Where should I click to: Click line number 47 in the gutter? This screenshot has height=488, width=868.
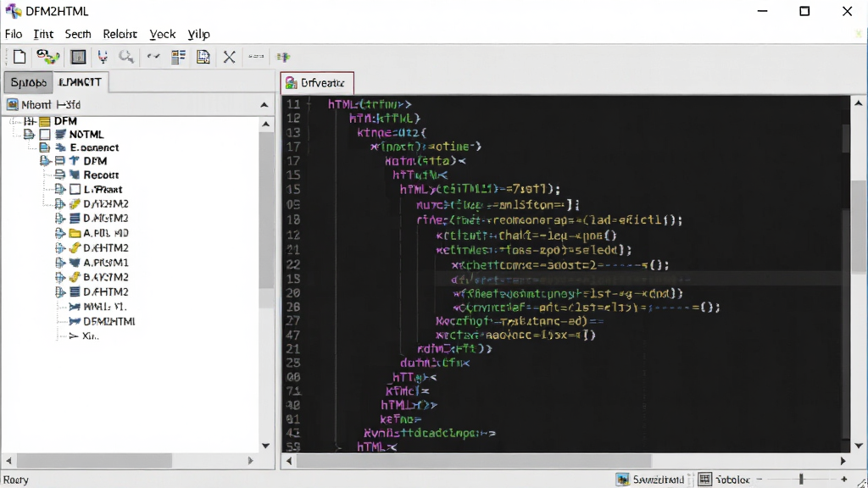[293, 335]
